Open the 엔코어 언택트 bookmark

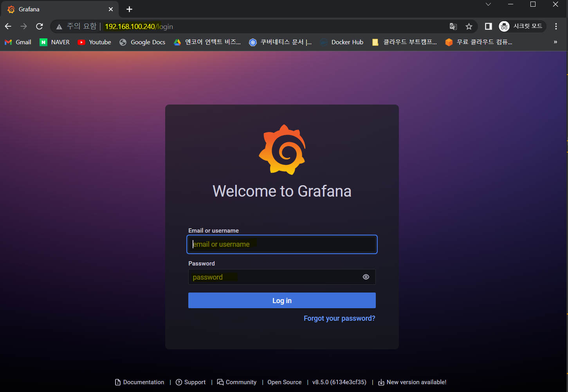tap(207, 42)
